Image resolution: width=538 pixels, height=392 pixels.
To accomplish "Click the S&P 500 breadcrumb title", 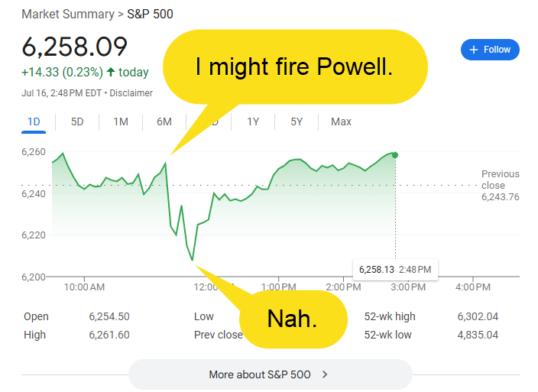I will click(150, 14).
